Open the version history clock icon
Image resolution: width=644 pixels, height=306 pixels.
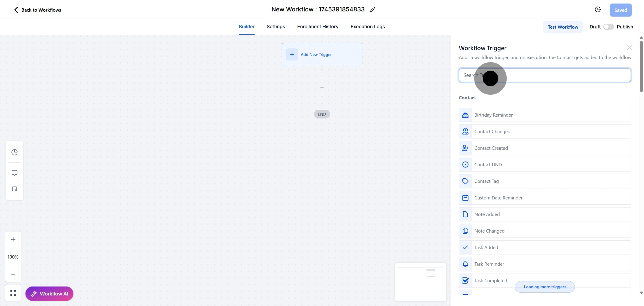(597, 9)
